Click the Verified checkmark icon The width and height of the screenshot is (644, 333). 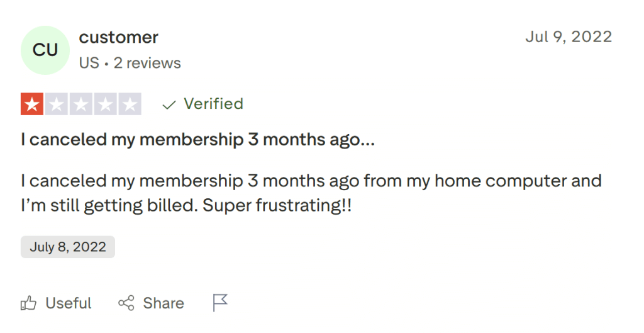[x=168, y=104]
